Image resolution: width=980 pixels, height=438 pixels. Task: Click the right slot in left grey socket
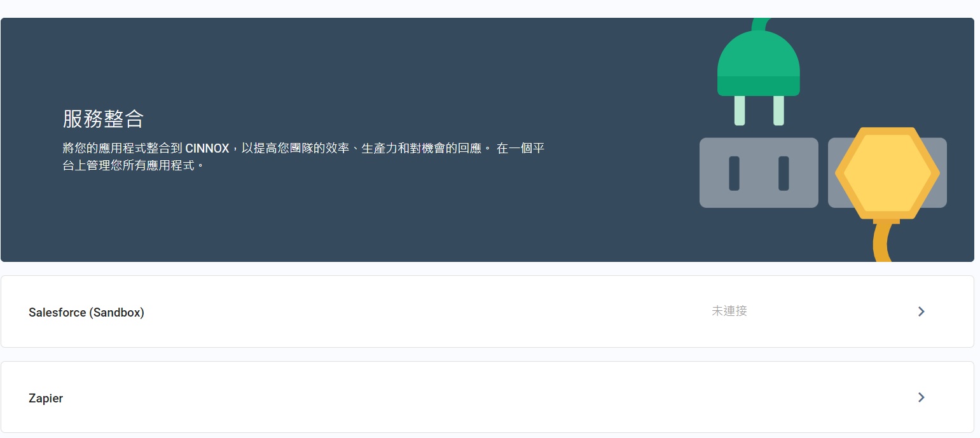pos(783,173)
